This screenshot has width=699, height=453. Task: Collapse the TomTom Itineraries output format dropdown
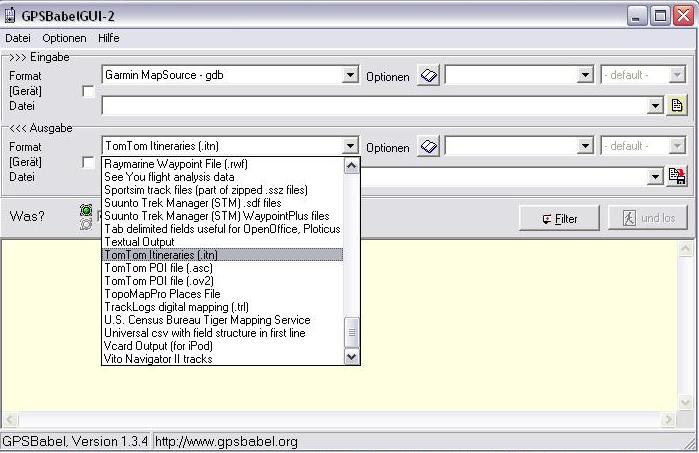[x=350, y=146]
